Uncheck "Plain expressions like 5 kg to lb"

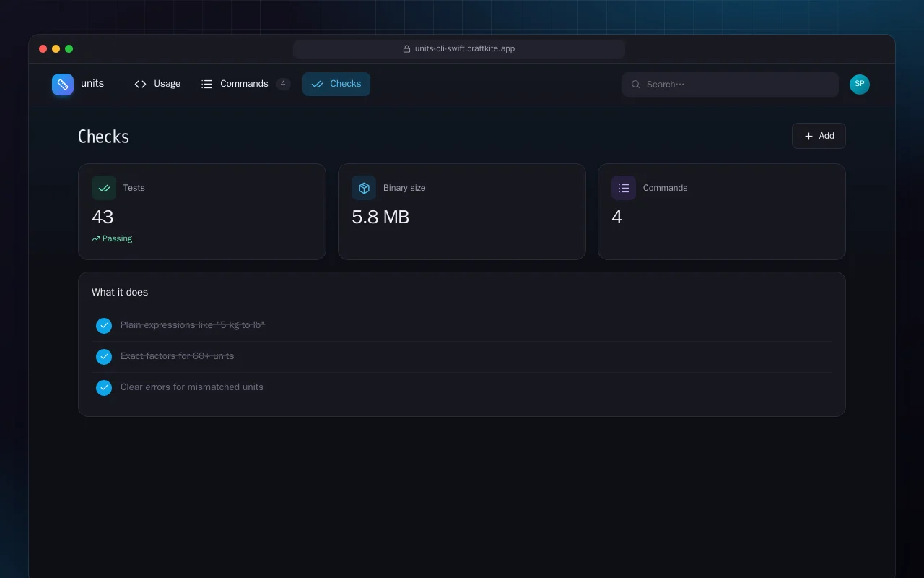104,326
